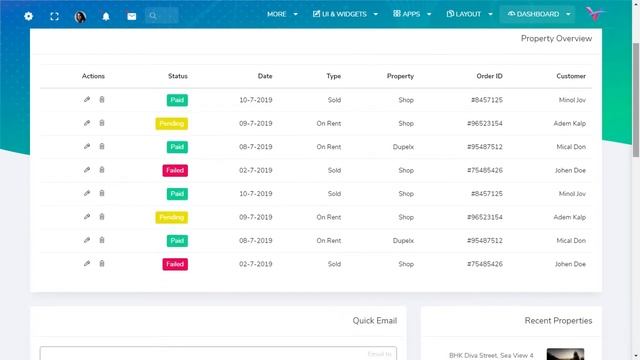Delete first Johen Doe failed order
Screen dimensions: 640x360
[102, 170]
